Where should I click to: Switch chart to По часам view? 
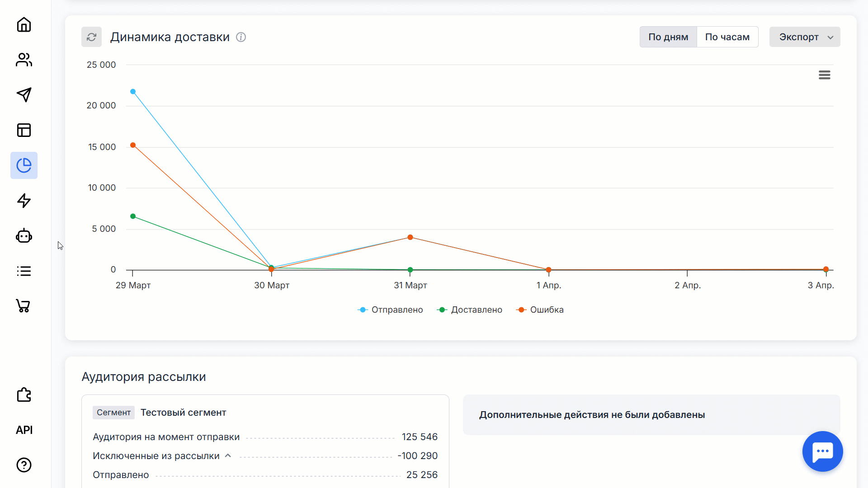tap(727, 37)
